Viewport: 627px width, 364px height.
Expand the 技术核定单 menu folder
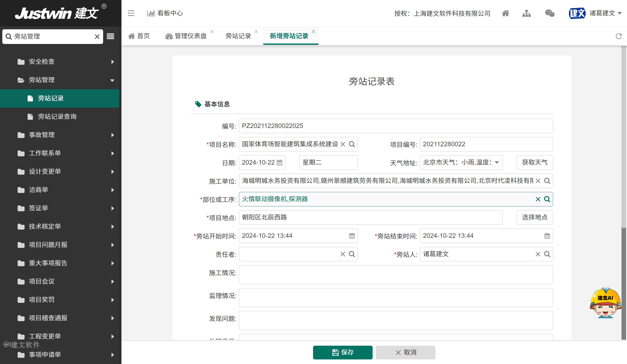coord(60,226)
